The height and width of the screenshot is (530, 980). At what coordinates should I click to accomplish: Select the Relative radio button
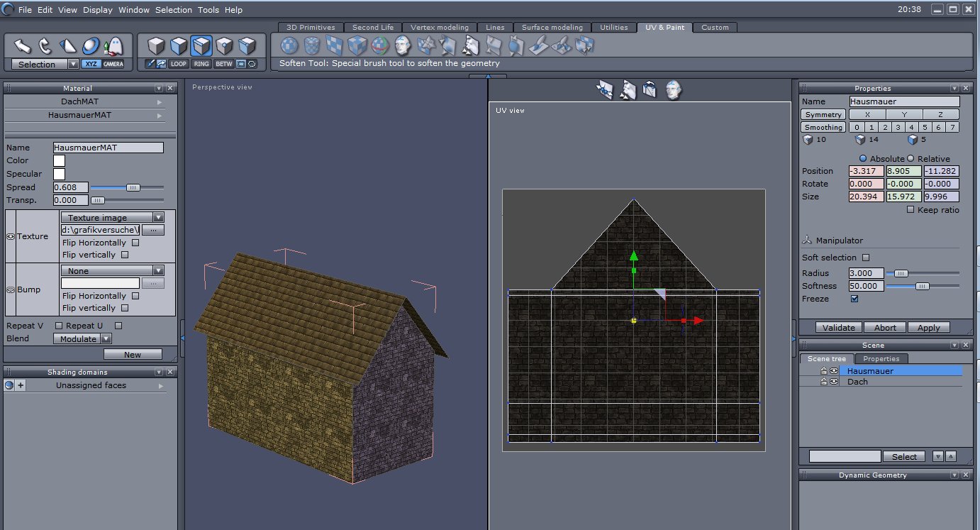[x=911, y=158]
